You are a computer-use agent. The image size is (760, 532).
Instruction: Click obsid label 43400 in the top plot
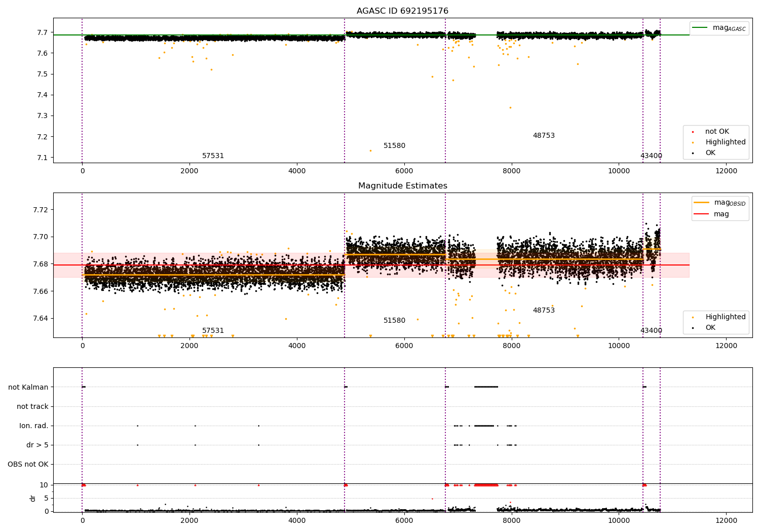pos(651,156)
